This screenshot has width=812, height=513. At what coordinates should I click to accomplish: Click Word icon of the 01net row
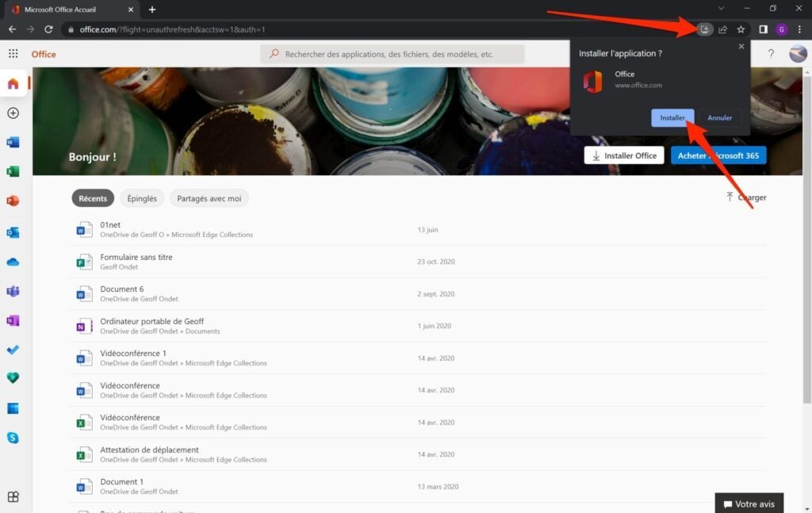[84, 230]
